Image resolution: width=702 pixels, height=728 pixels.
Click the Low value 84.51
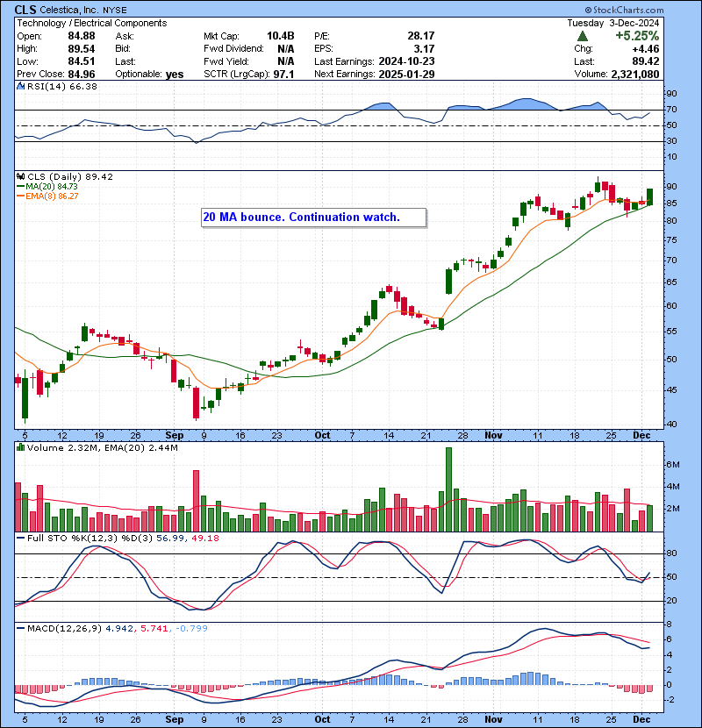click(x=82, y=61)
